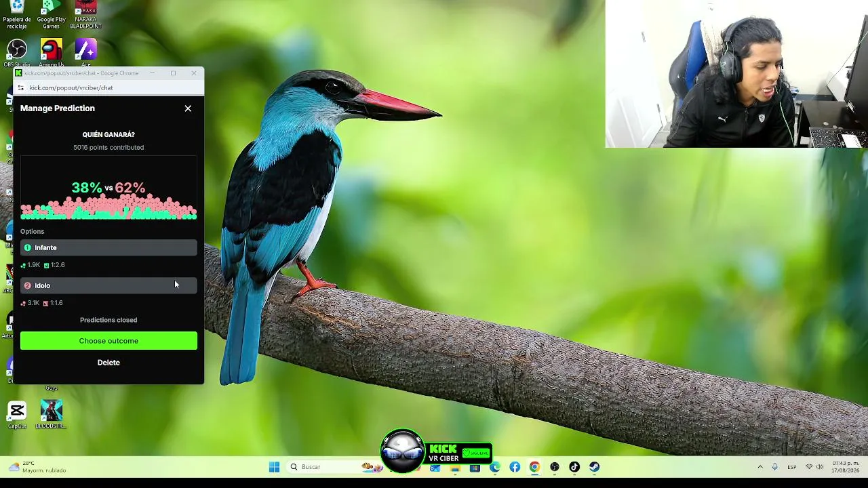This screenshot has width=868, height=488.
Task: Click the "Predictions closed" status text
Action: [108, 320]
